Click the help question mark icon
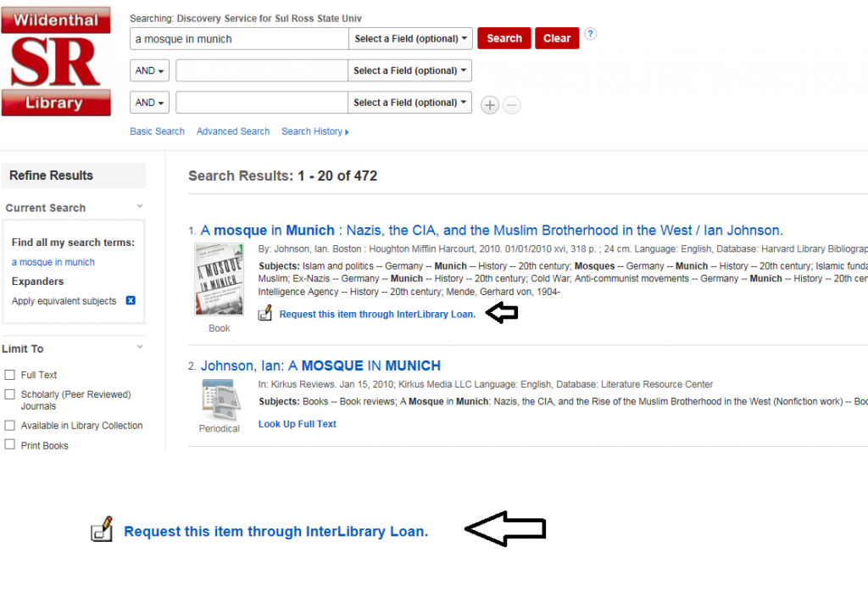The width and height of the screenshot is (868, 597). click(x=591, y=34)
